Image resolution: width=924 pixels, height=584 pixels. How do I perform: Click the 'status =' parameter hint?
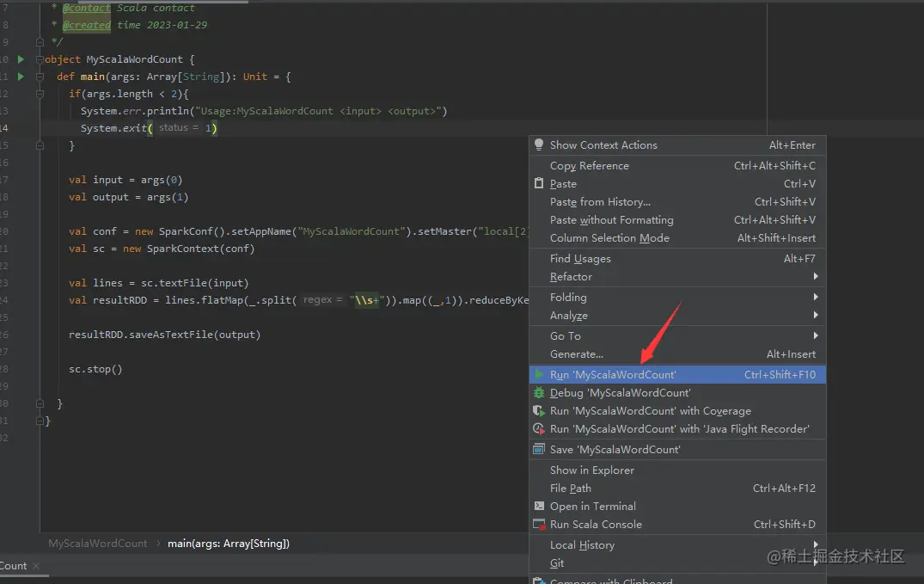(179, 128)
